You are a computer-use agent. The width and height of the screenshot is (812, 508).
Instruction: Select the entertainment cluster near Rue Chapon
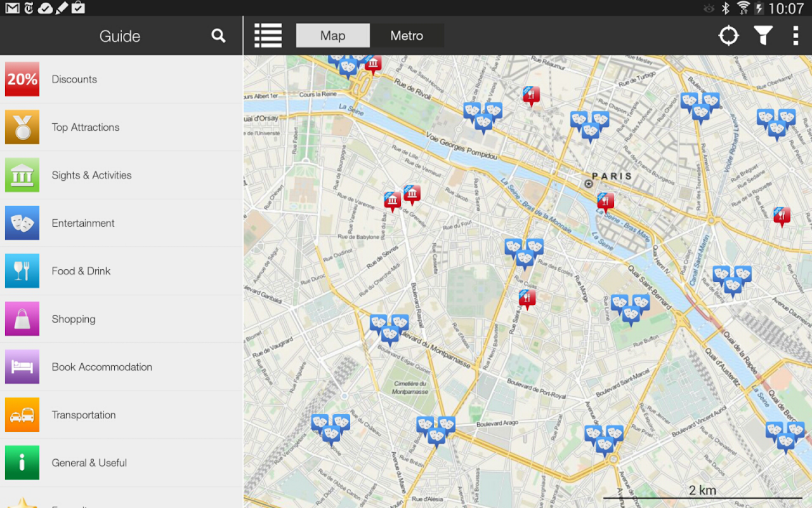590,126
